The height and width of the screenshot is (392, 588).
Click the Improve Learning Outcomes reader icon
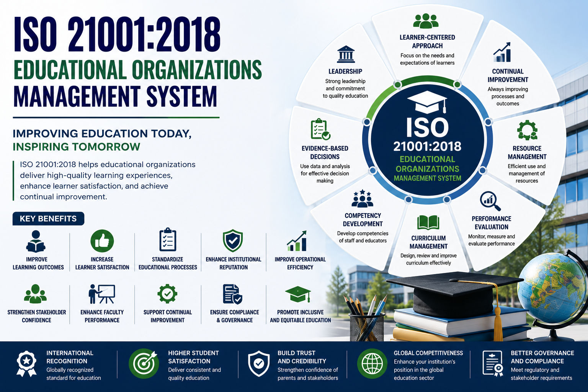tap(36, 241)
